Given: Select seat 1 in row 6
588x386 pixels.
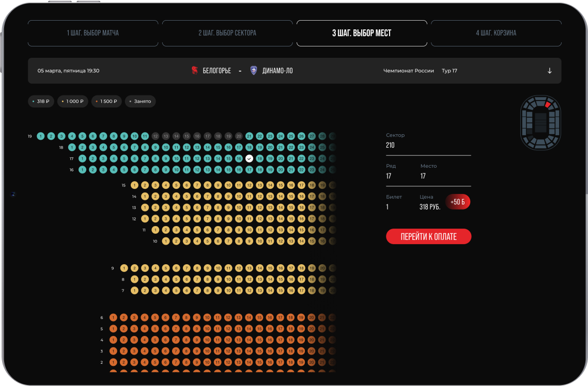Looking at the screenshot, I should click(113, 318).
